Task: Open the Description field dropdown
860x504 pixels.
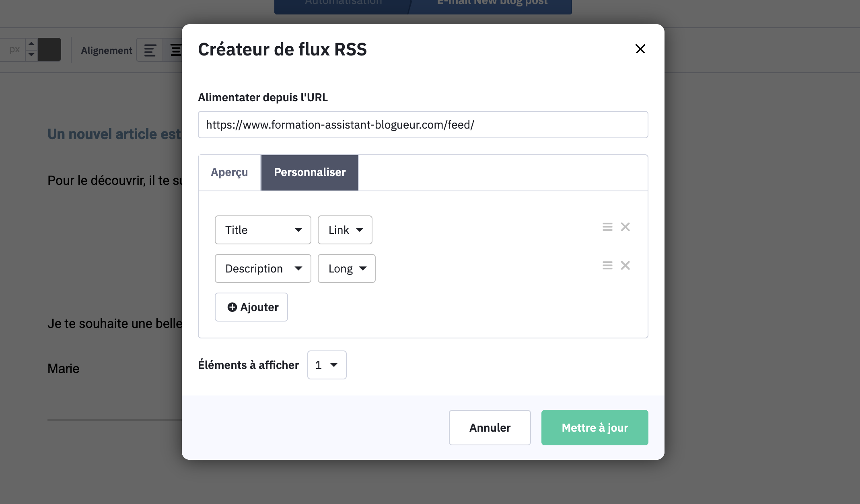Action: (x=263, y=268)
